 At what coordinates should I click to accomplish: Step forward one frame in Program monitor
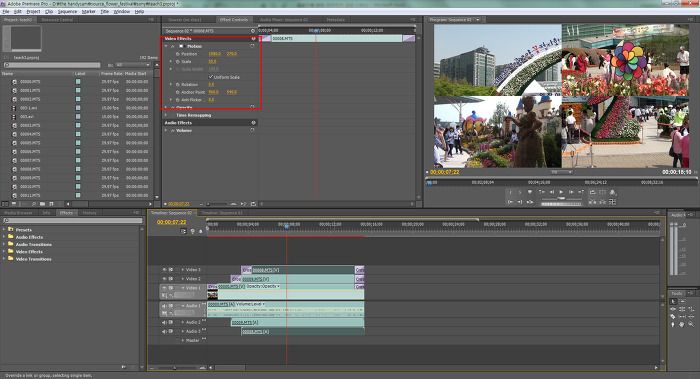coord(571,192)
